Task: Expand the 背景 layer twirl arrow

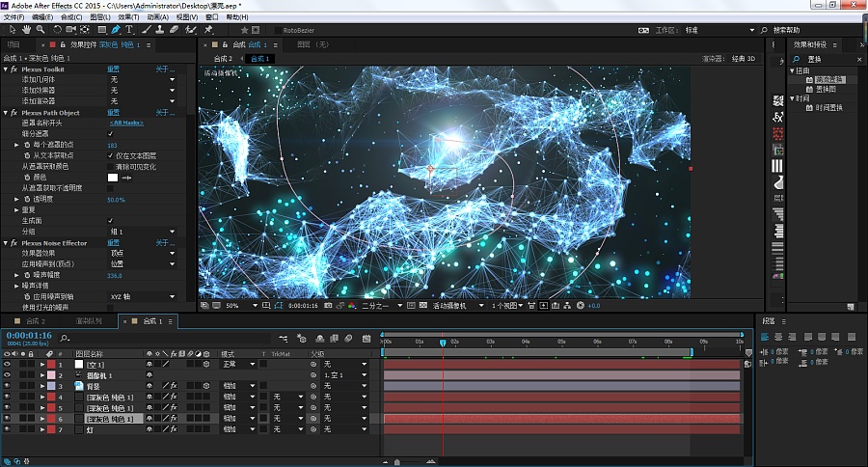Action: point(42,386)
